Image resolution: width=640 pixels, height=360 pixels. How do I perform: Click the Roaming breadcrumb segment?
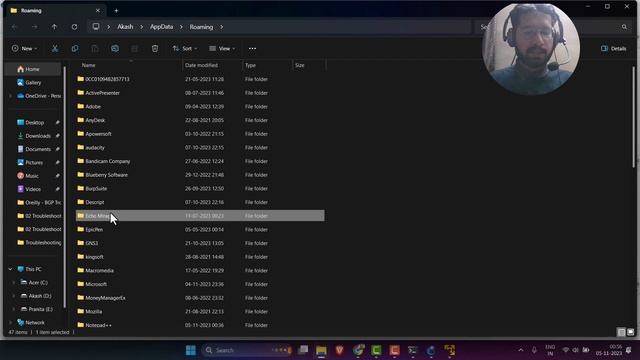tap(201, 27)
